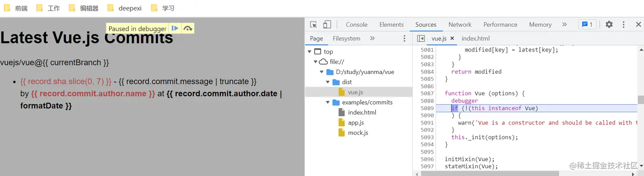The image size is (644, 176).
Task: Click line number 5089 in gutter
Action: (427, 108)
